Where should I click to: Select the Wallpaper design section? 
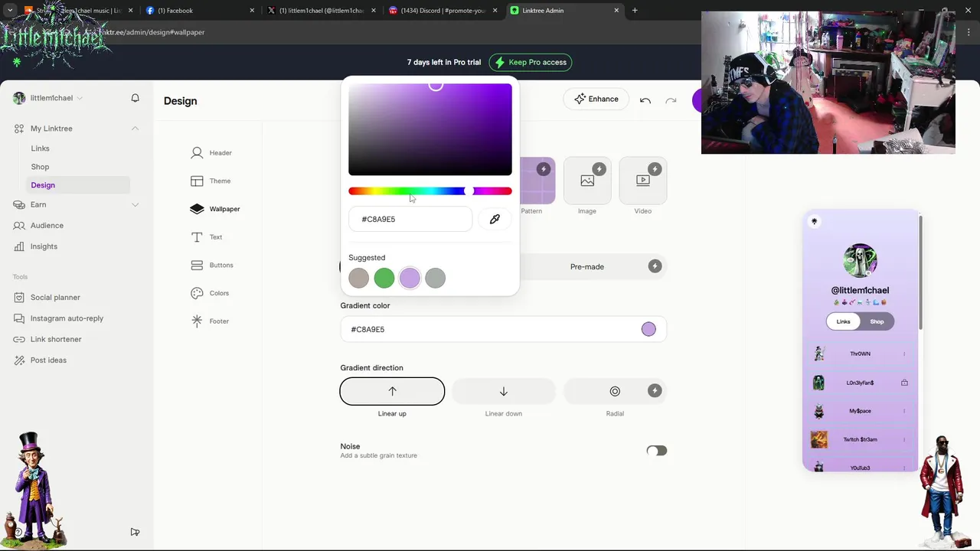[x=215, y=209]
